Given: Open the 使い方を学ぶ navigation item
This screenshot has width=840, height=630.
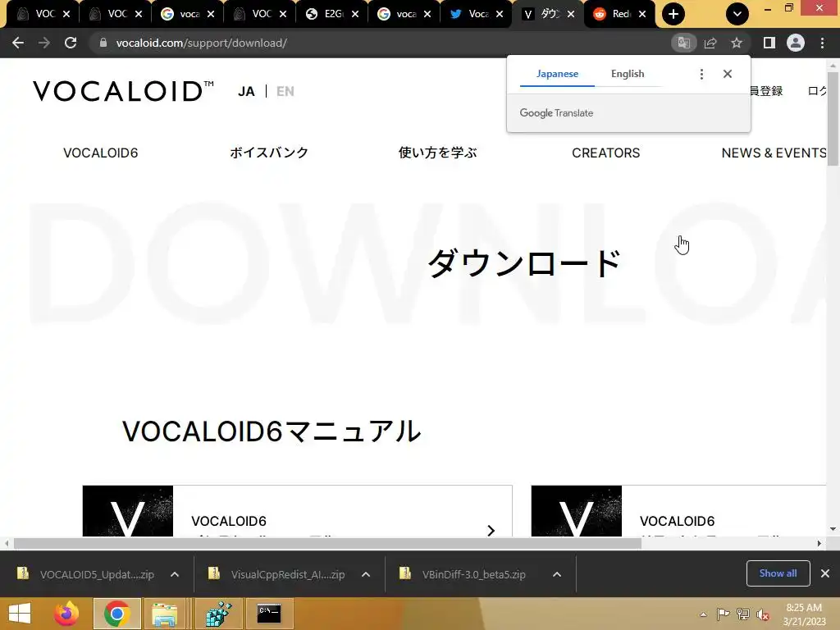Looking at the screenshot, I should 438,153.
